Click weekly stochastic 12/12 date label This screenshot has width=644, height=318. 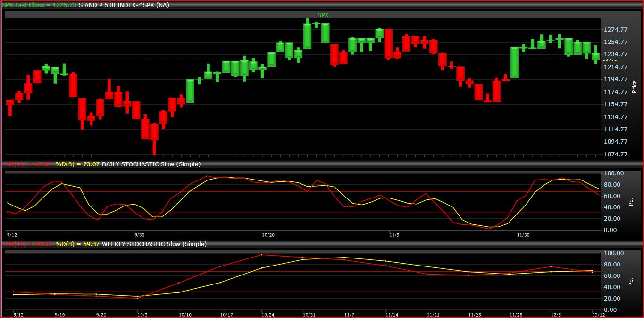(598, 314)
